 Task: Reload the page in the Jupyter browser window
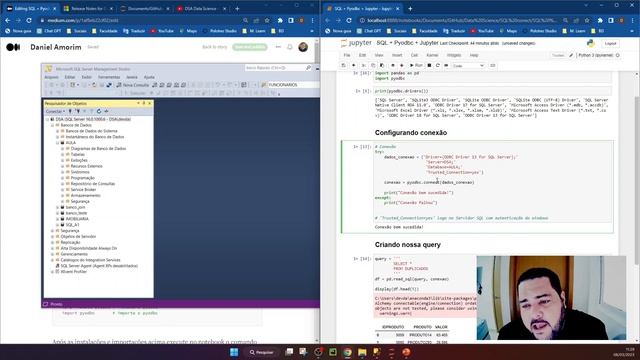pos(349,20)
